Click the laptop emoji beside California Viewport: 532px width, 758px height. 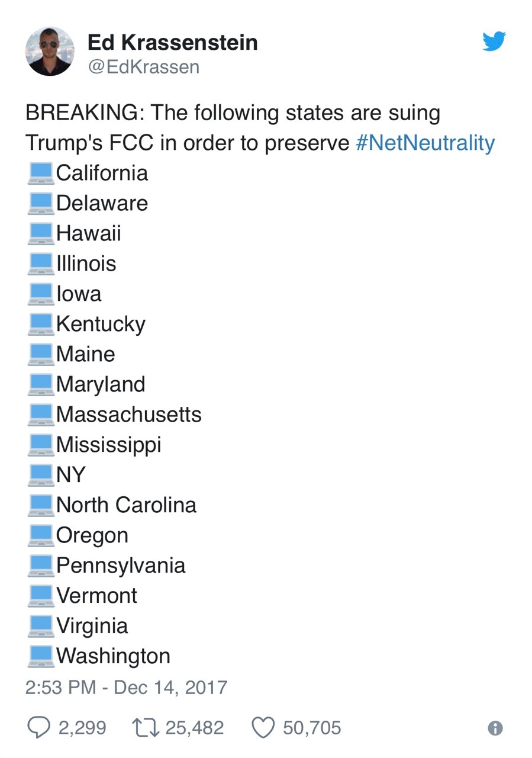(x=40, y=174)
